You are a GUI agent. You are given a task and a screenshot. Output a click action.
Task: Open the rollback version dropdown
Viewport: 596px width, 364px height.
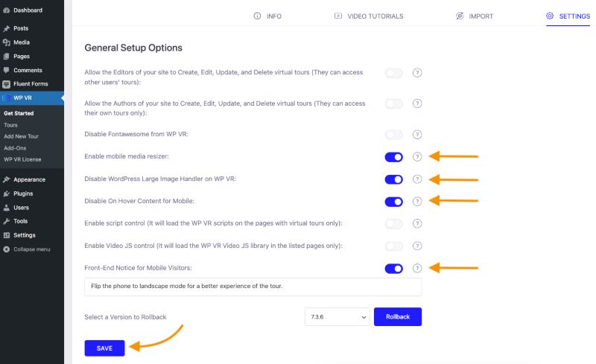tap(337, 316)
